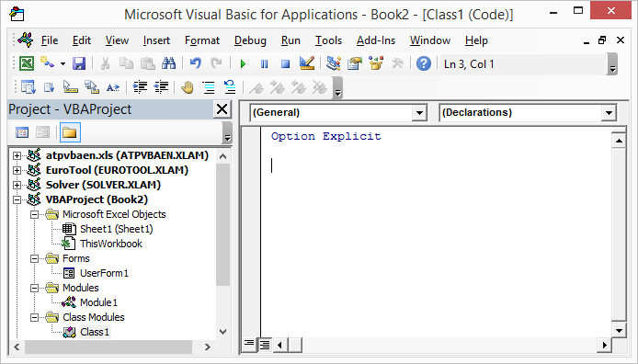
Task: Click the Complete Word icon
Action: (113, 87)
